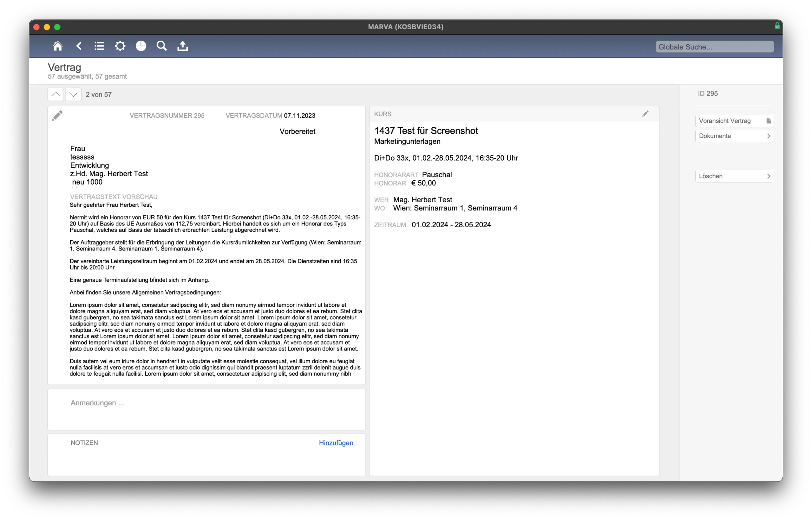Click the document icon beside Voransicht Vertrag

click(x=769, y=121)
